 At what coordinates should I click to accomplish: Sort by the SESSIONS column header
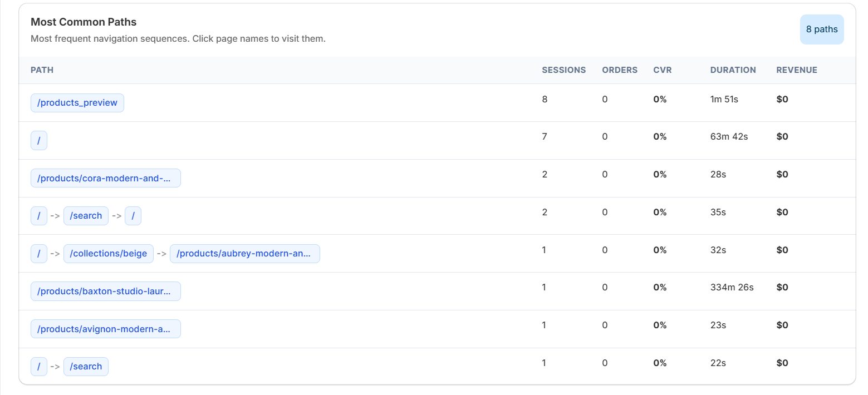tap(563, 70)
